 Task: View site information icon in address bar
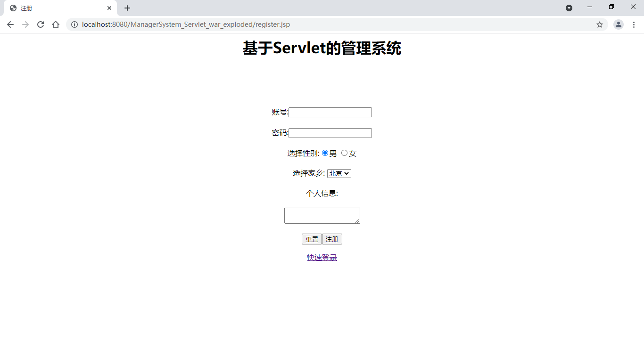point(74,24)
